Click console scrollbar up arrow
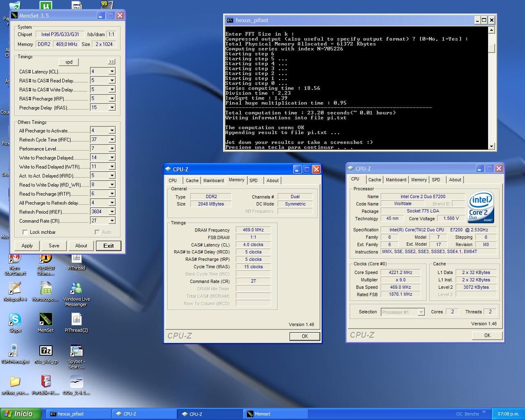 point(491,30)
